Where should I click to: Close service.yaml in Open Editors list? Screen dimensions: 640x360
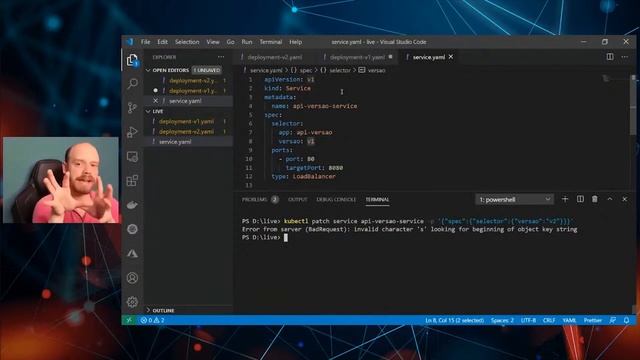tap(156, 100)
